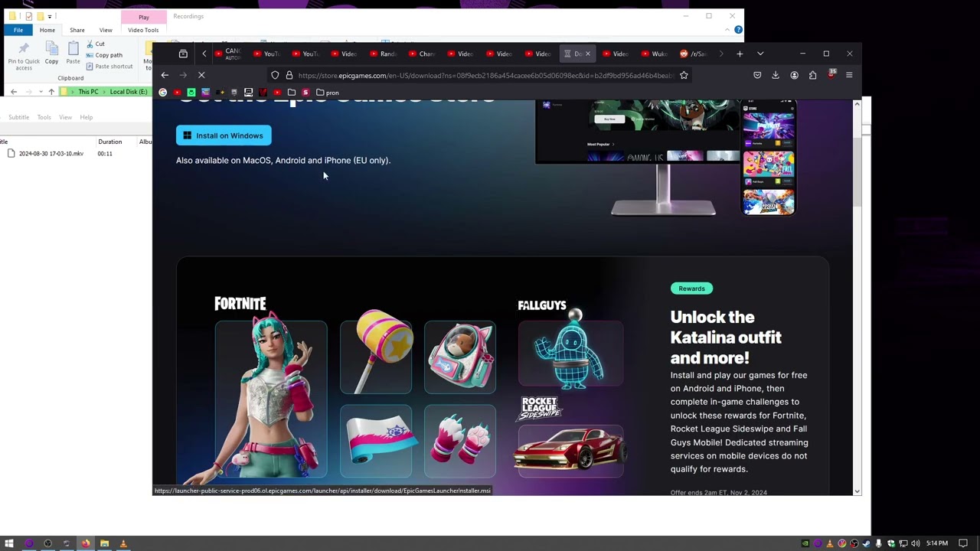Go up one folder in Explorer

pos(51,92)
